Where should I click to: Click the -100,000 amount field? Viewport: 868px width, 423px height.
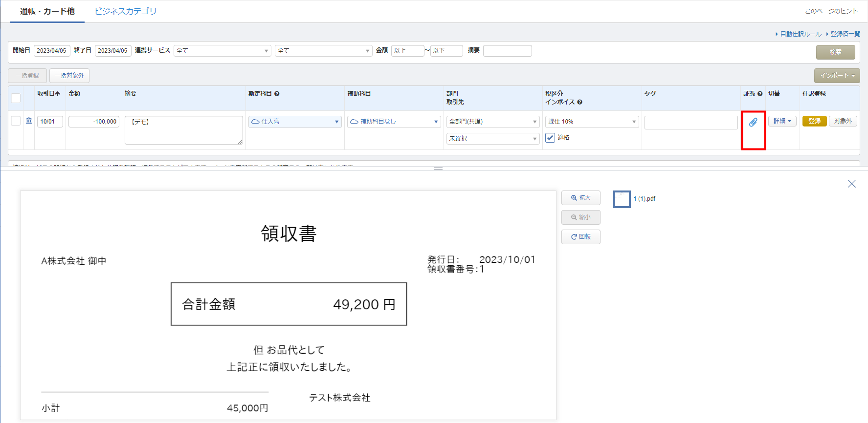coord(94,122)
